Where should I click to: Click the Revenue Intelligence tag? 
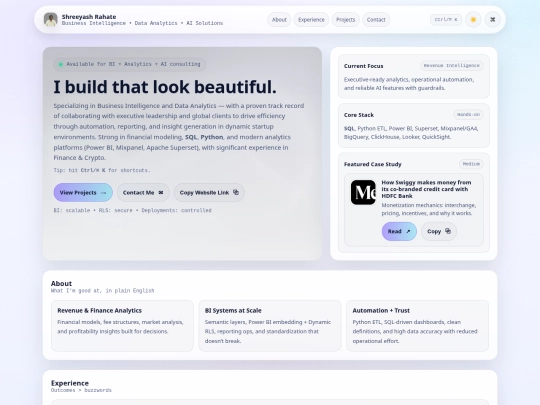[451, 65]
